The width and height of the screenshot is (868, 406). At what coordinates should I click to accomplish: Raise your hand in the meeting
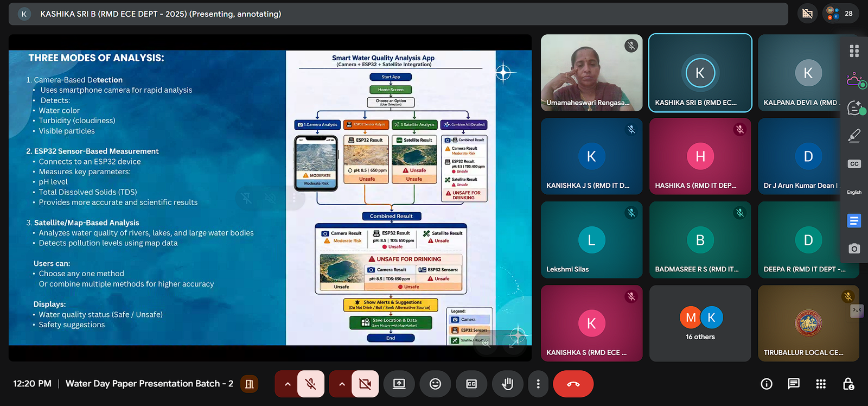(x=507, y=384)
